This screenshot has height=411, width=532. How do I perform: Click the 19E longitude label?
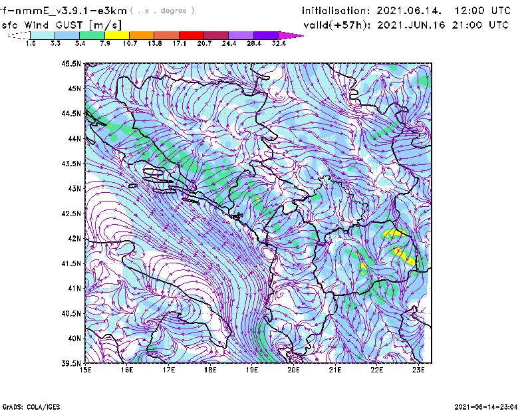coord(252,370)
